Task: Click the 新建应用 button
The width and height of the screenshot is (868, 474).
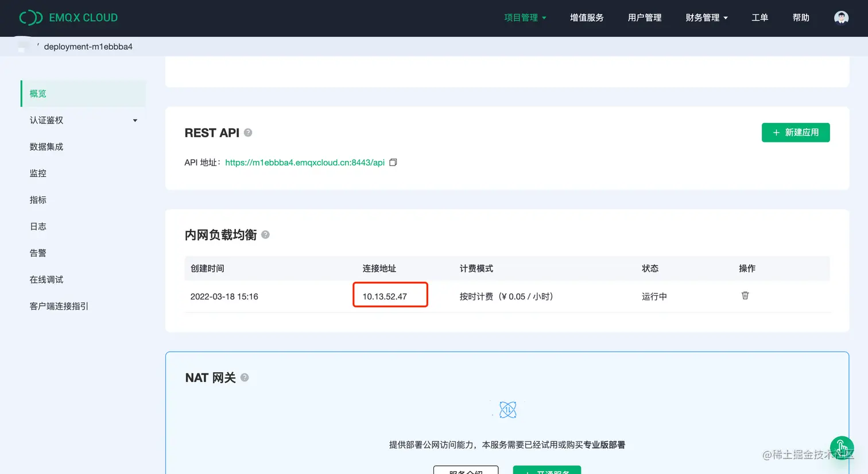Action: [796, 132]
